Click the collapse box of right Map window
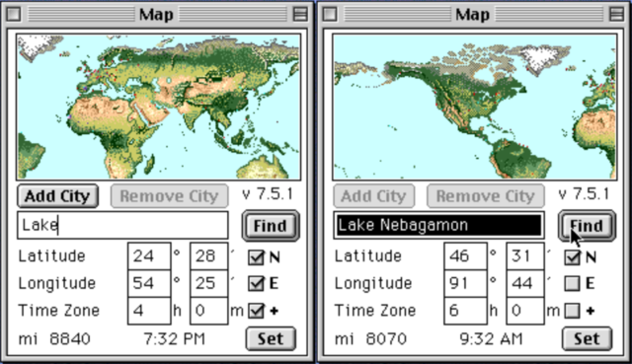This screenshot has height=364, width=632. click(616, 14)
